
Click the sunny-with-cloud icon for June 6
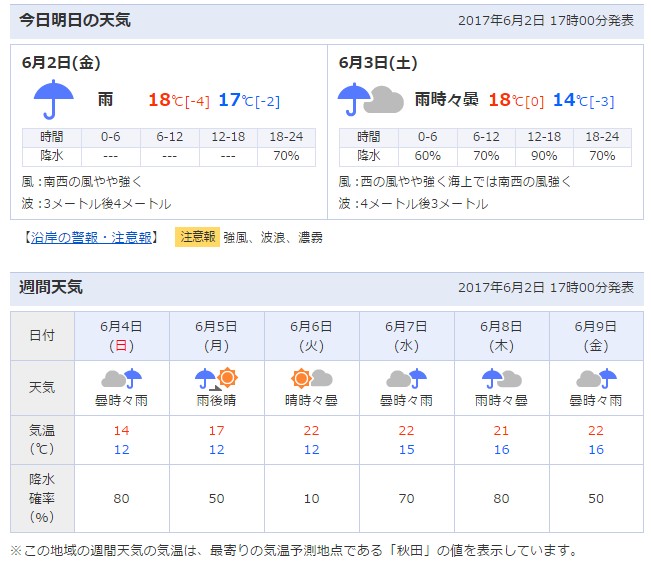coord(311,378)
